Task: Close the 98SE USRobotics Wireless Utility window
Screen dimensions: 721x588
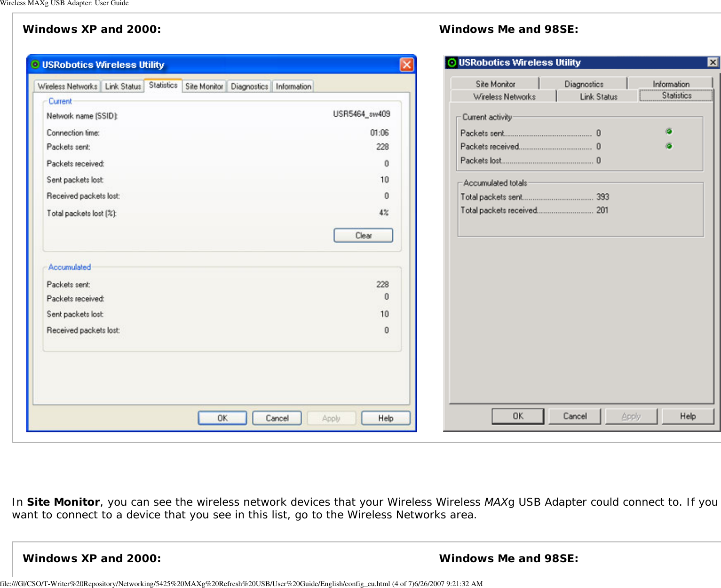Action: point(713,62)
